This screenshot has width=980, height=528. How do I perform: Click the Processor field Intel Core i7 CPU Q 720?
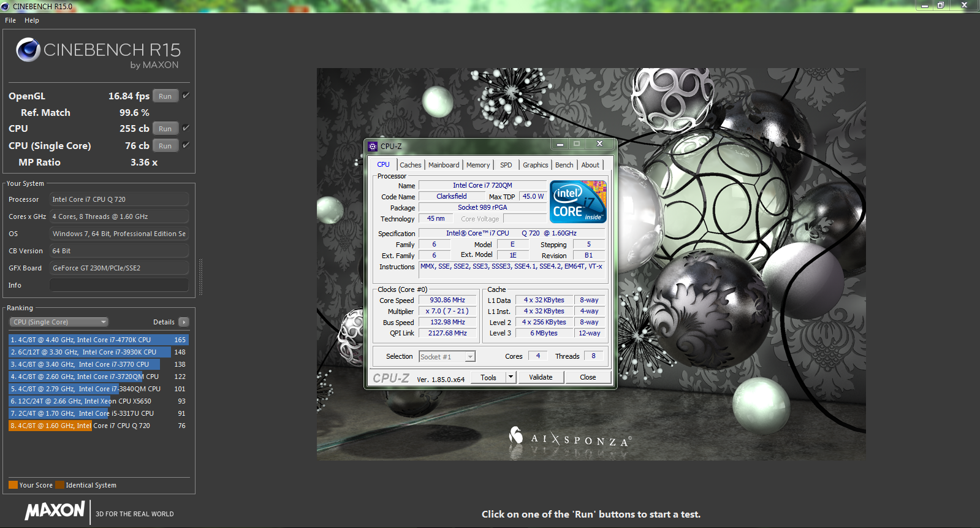point(119,199)
